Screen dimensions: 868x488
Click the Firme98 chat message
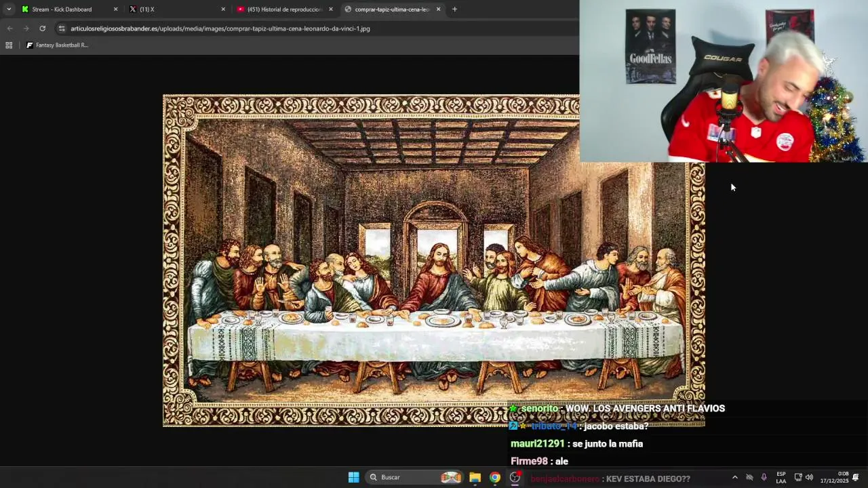[x=539, y=462]
